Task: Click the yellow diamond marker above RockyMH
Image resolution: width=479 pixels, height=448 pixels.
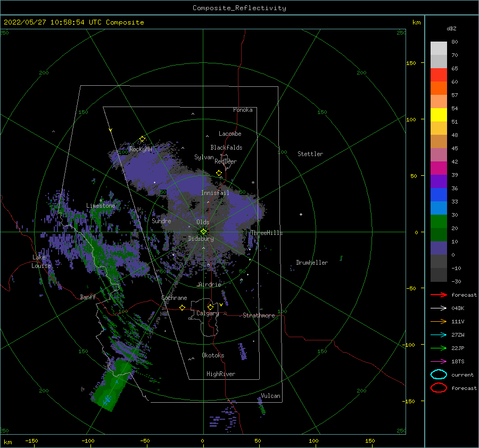Action: pyautogui.click(x=142, y=139)
